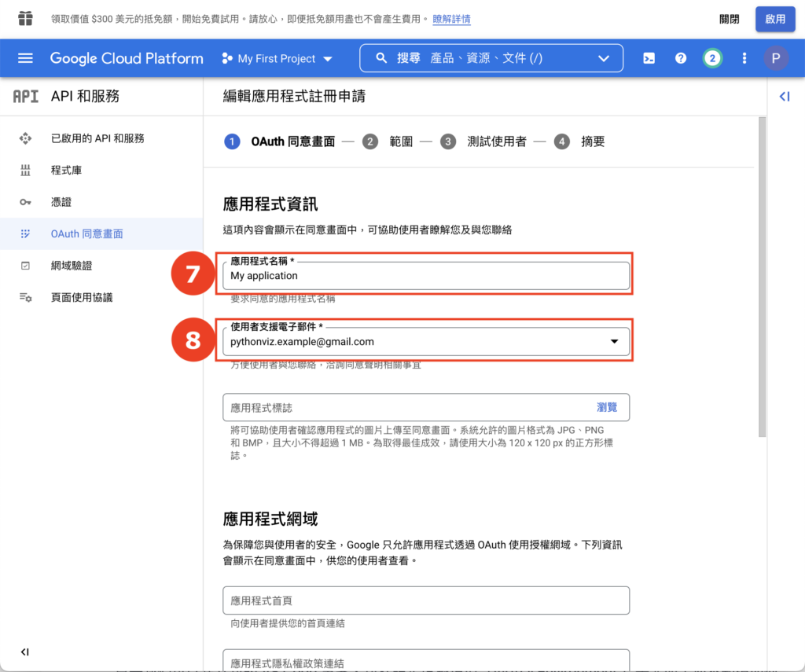Open the navigation hamburger menu
Screen dimensions: 805x672
pyautogui.click(x=25, y=57)
